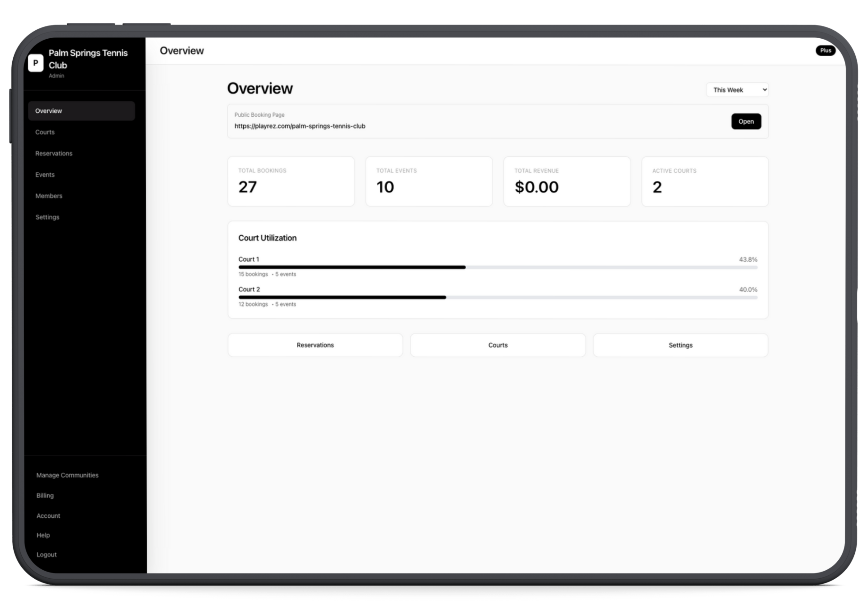
Task: Click the Reservations quick action button
Action: (315, 345)
